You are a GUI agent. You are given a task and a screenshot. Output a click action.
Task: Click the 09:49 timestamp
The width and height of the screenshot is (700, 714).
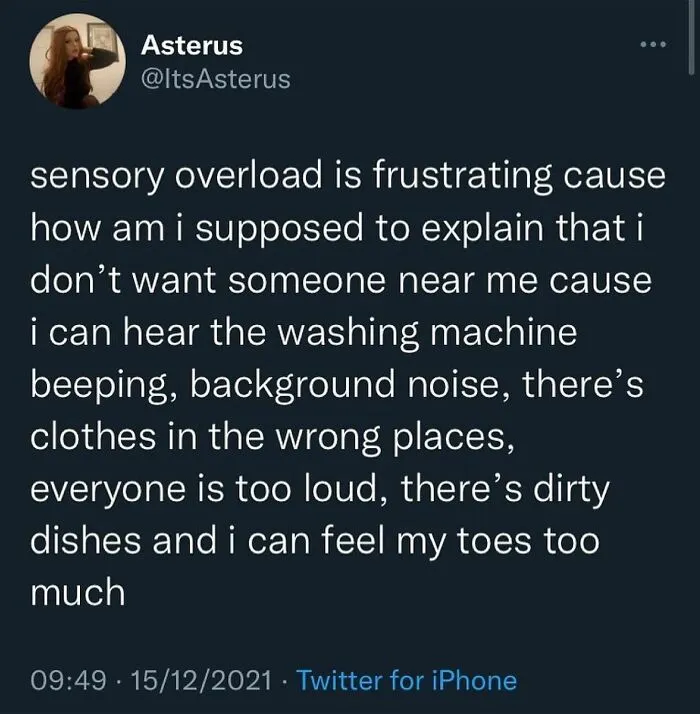[68, 681]
